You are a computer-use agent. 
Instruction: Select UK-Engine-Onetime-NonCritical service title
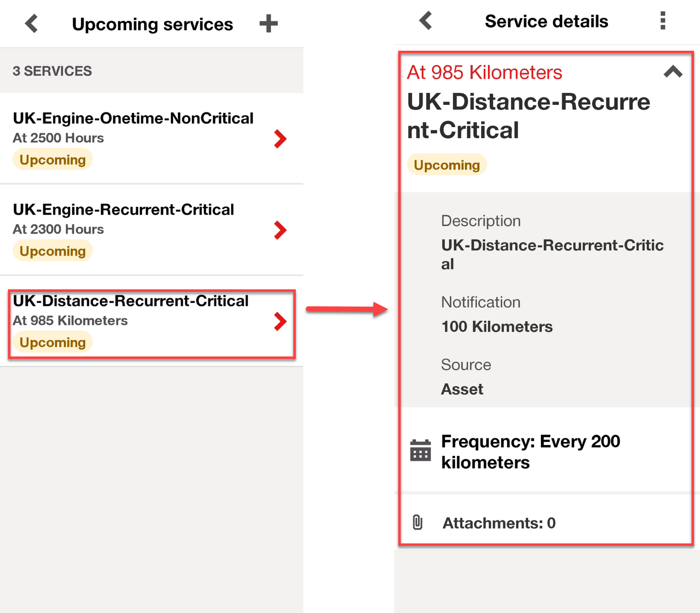tap(133, 118)
